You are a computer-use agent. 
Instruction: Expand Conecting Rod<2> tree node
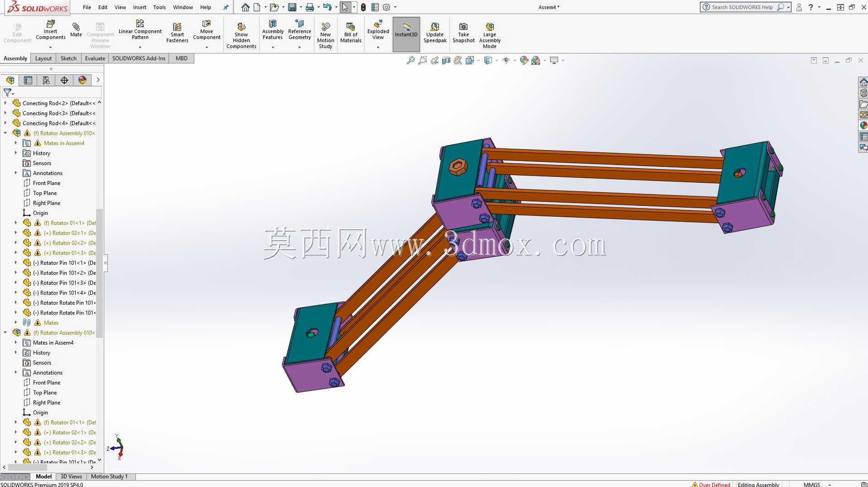point(5,103)
